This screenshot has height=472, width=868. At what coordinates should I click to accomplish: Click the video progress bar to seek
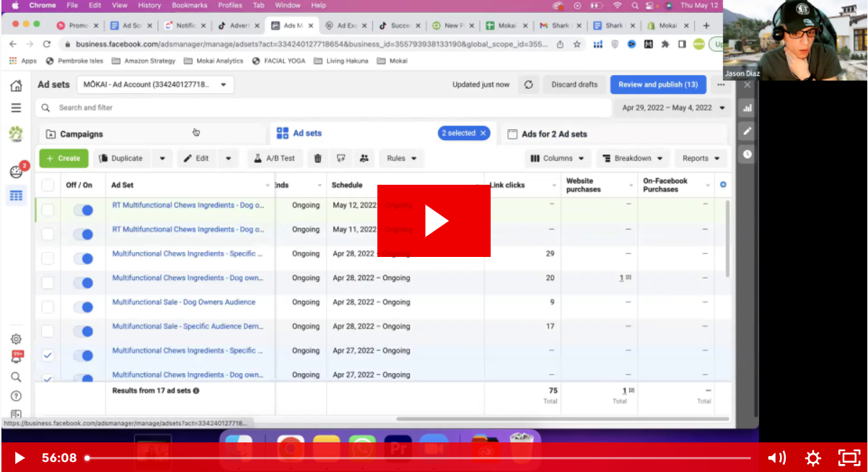[x=418, y=458]
